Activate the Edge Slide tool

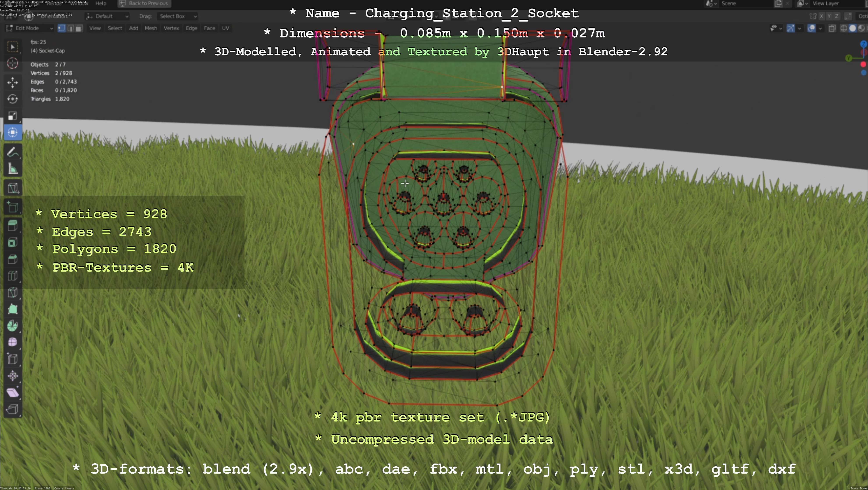pyautogui.click(x=13, y=359)
